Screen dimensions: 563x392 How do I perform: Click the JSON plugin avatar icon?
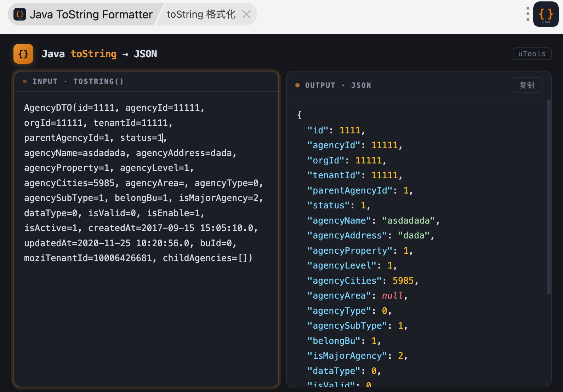pyautogui.click(x=546, y=14)
